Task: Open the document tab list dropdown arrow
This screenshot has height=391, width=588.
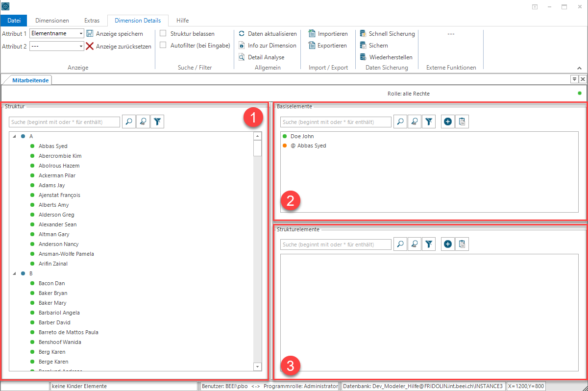Action: tap(574, 79)
